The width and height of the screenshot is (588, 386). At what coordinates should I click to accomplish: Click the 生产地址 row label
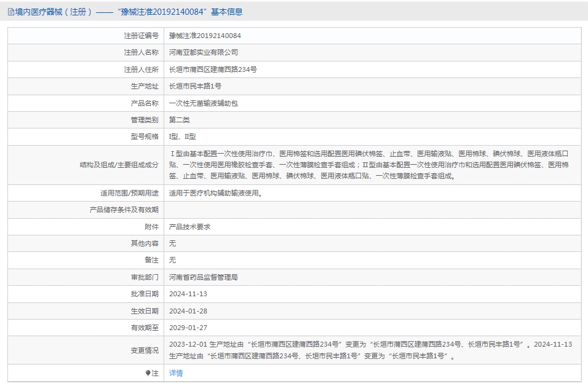145,86
